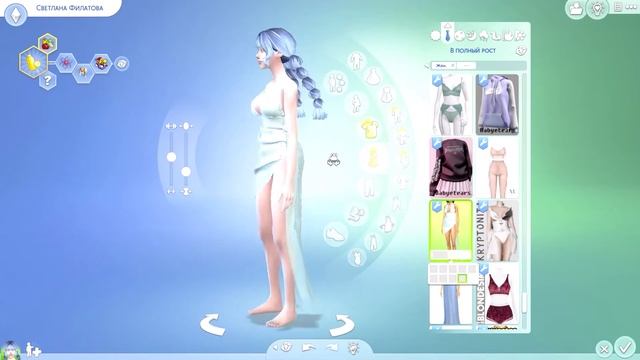Open the pink starburst trait hexagon
This screenshot has height=360, width=640.
pyautogui.click(x=65, y=63)
